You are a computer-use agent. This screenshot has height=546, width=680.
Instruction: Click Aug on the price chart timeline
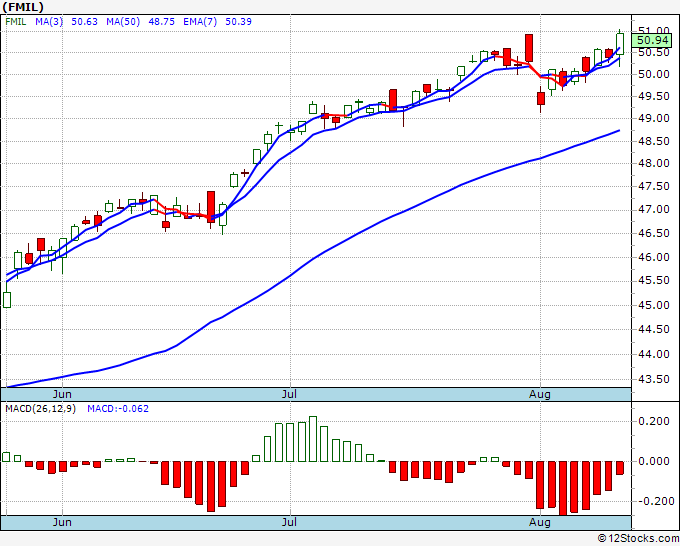tap(540, 394)
